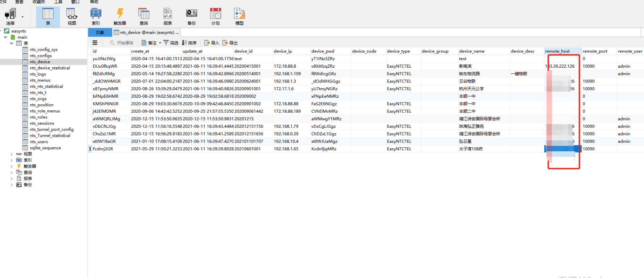The image size is (644, 278).
Task: Click the Filter (筛选) button
Action: (x=171, y=43)
